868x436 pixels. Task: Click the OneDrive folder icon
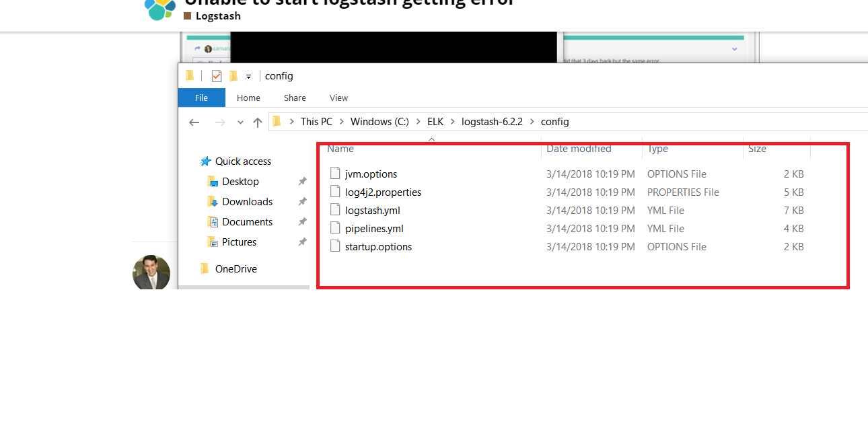[x=205, y=269]
